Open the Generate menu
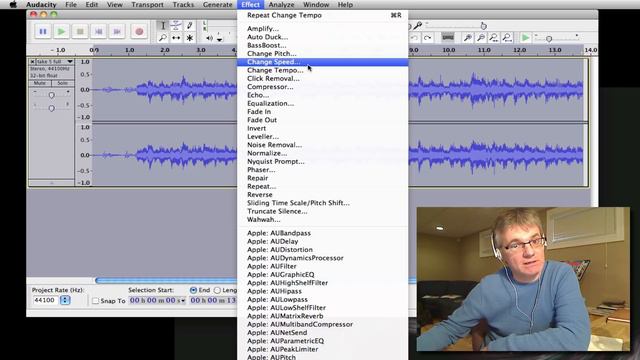This screenshot has height=360, width=640. pyautogui.click(x=218, y=4)
